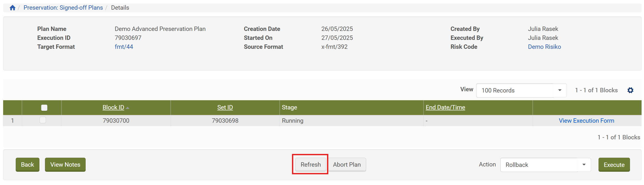Refresh the execution status
The image size is (644, 185).
click(x=310, y=164)
